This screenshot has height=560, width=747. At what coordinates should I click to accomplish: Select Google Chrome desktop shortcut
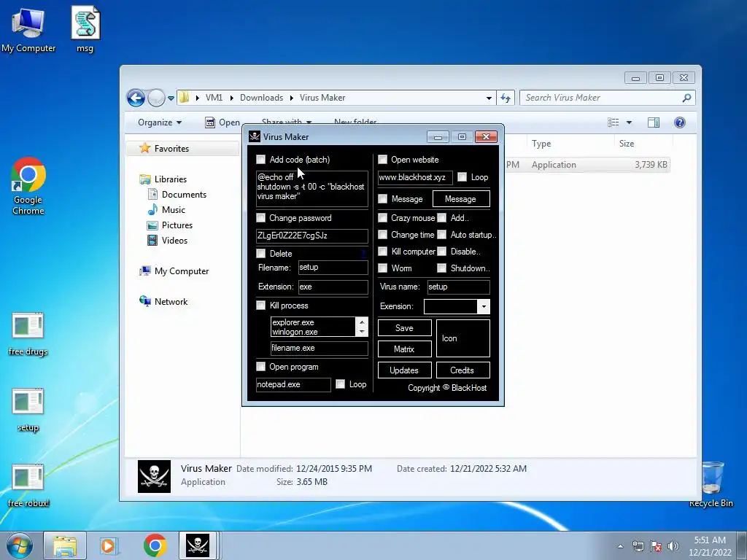coord(28,186)
